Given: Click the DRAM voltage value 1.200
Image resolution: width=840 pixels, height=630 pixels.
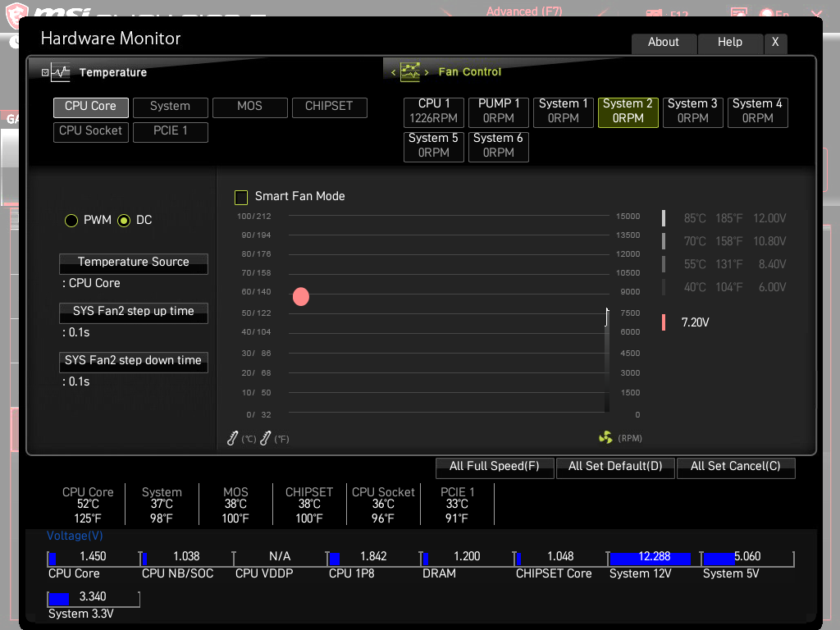Looking at the screenshot, I should click(x=467, y=557).
